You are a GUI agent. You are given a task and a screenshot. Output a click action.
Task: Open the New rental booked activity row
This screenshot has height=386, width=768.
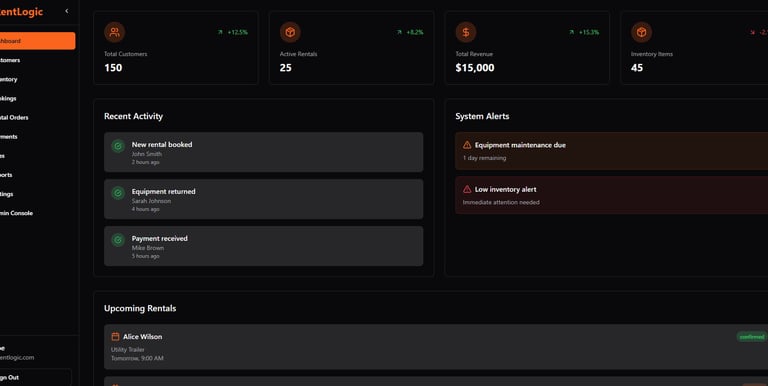click(x=264, y=152)
